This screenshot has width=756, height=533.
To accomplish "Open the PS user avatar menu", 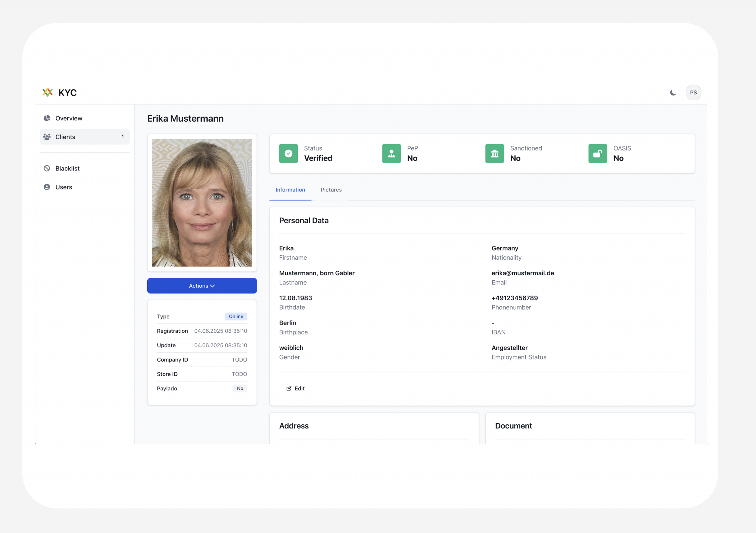I will 693,93.
